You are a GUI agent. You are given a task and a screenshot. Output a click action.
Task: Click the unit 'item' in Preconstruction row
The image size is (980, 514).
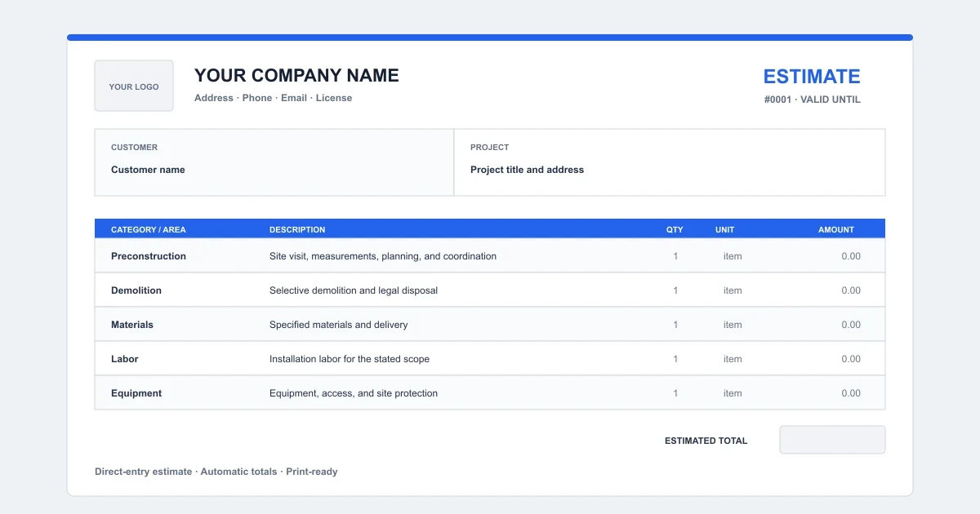click(733, 256)
